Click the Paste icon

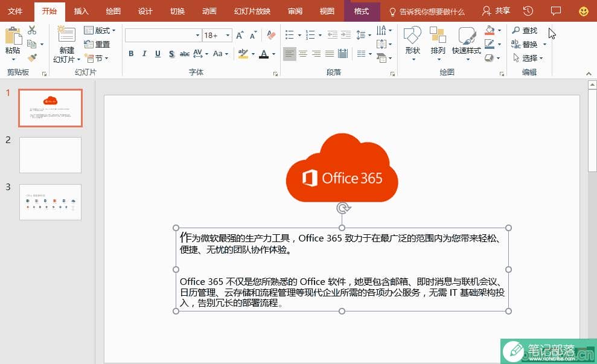click(13, 36)
